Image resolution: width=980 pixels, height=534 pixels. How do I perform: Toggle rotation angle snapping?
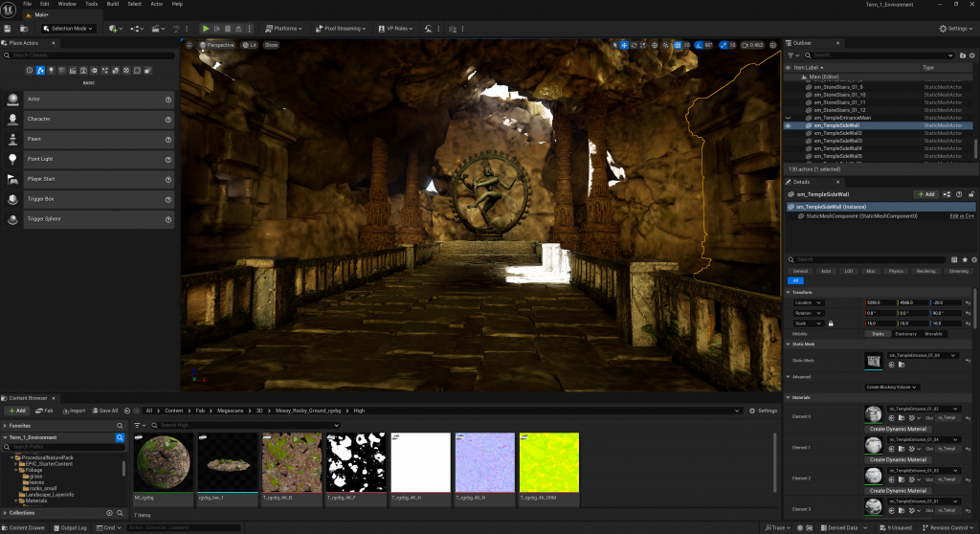pos(699,45)
